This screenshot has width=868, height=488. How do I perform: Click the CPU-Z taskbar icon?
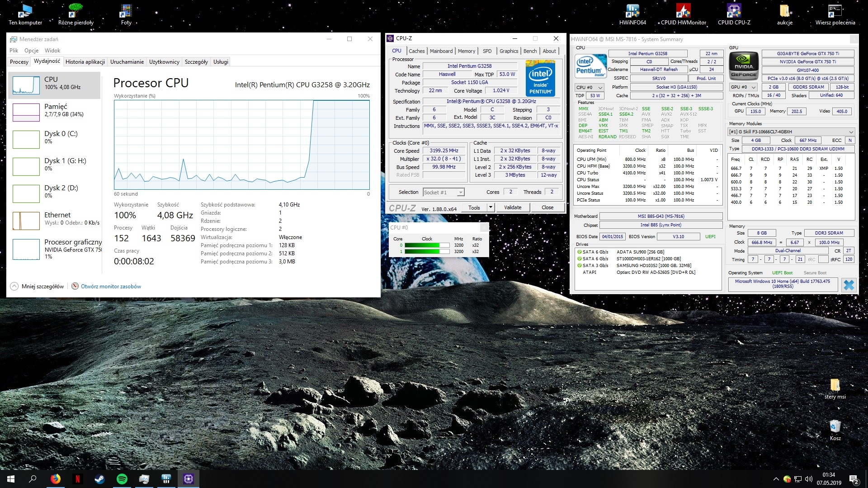[x=189, y=479]
